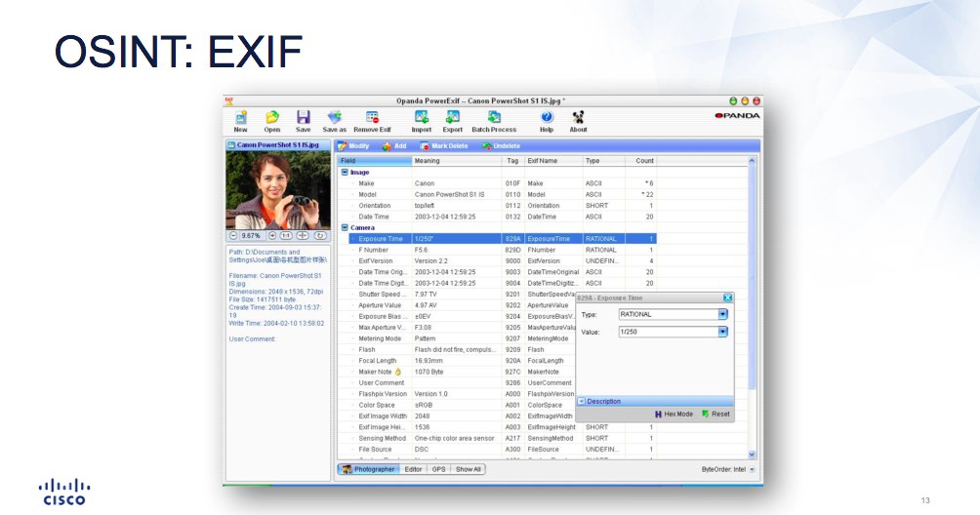The width and height of the screenshot is (980, 515).
Task: Click the Add field action
Action: point(394,146)
